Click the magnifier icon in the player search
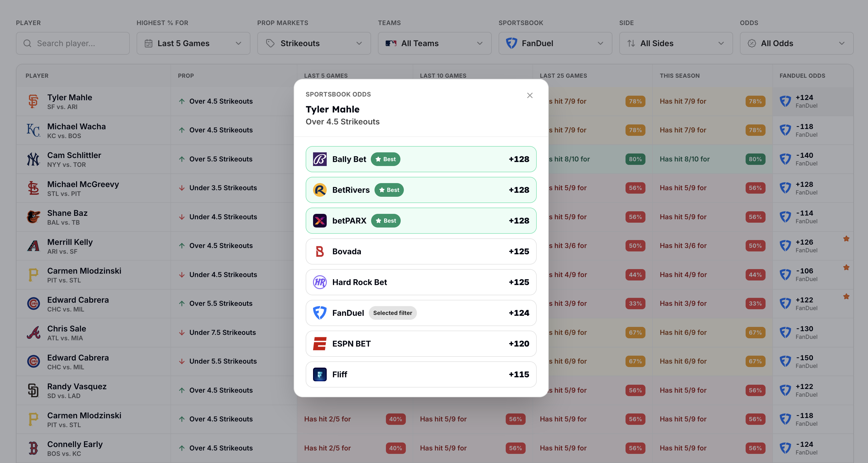The width and height of the screenshot is (868, 463). tap(27, 44)
